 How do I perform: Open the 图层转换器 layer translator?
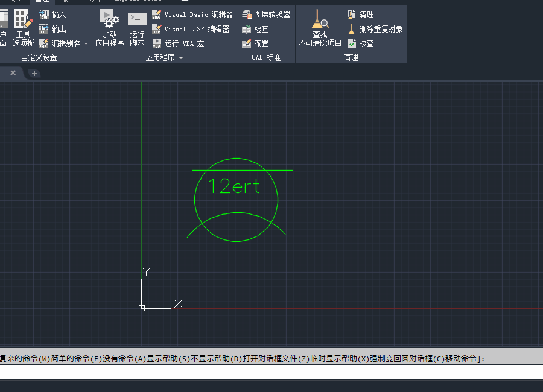point(266,14)
